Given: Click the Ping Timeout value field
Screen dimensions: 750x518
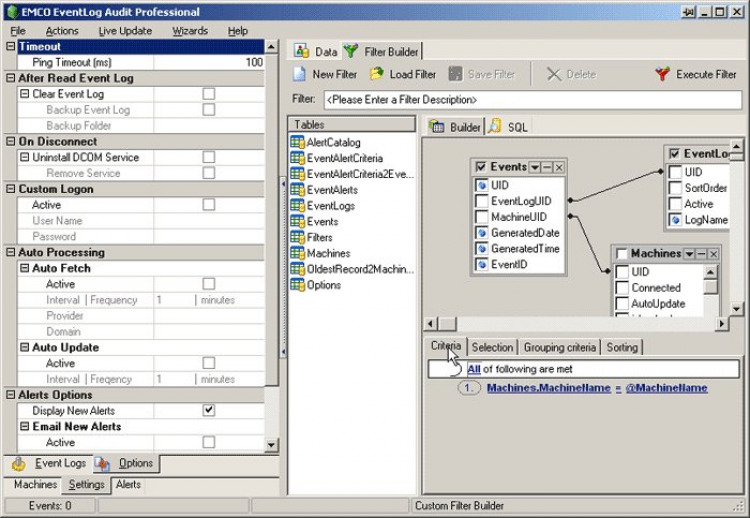Looking at the screenshot, I should (x=209, y=62).
